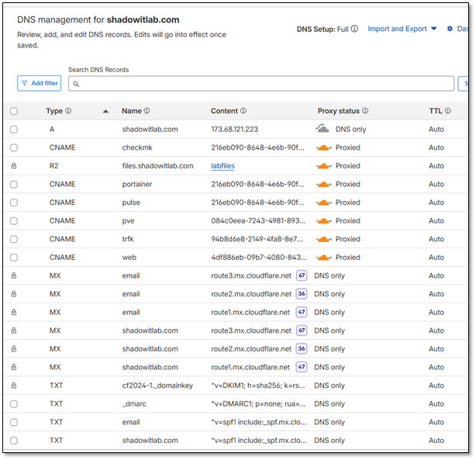Click the orange Proxied cloud on the checkmk row
This screenshot has width=476, height=460.
323,148
